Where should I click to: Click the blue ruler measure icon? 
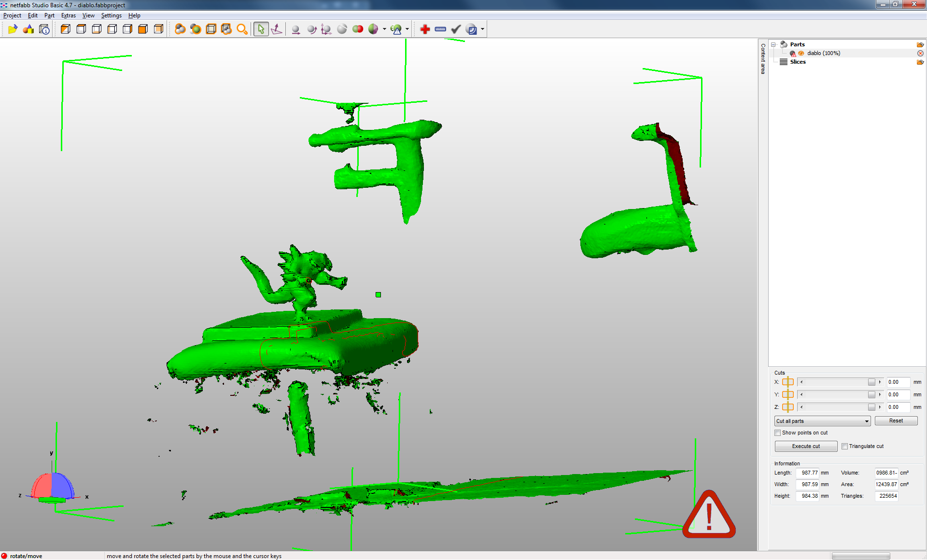(440, 29)
